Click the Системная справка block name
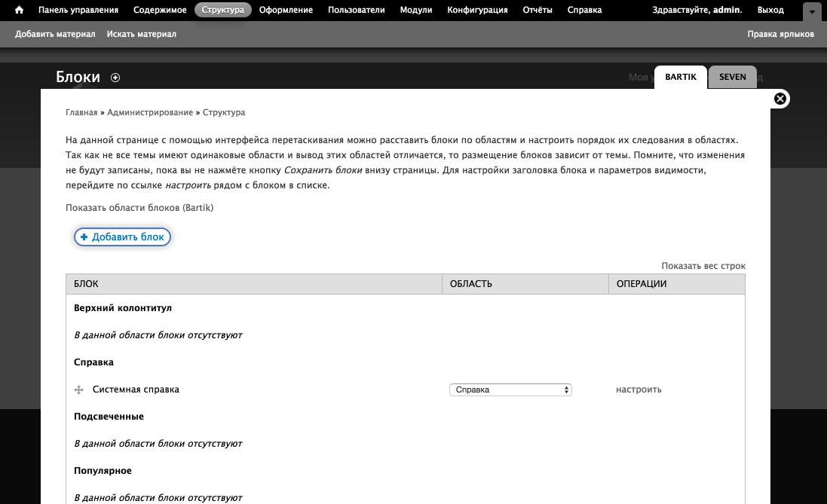This screenshot has width=827, height=504. pyautogui.click(x=136, y=389)
